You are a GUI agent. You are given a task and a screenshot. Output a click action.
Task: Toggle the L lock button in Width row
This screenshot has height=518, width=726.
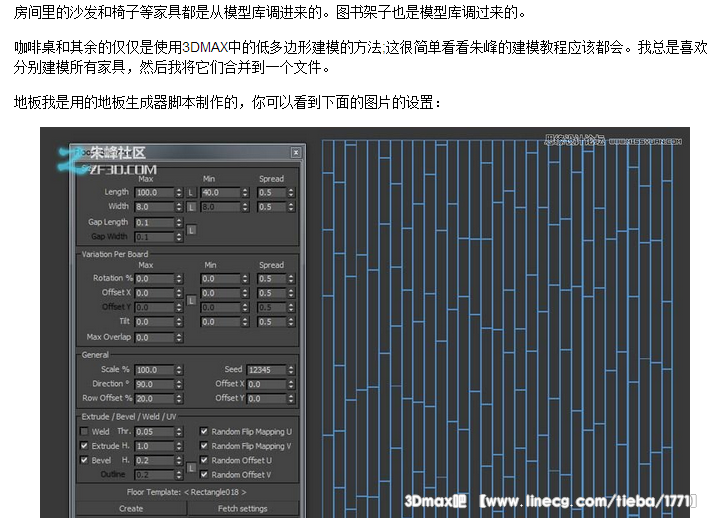[191, 207]
